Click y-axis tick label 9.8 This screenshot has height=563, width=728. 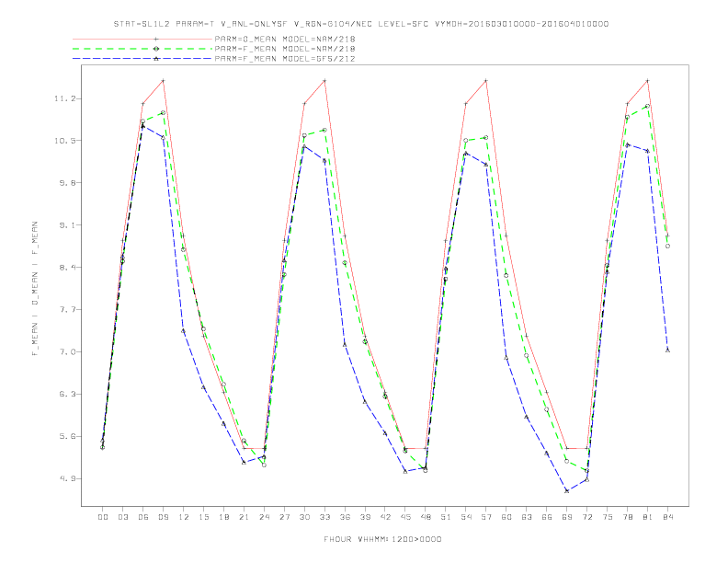(x=67, y=183)
